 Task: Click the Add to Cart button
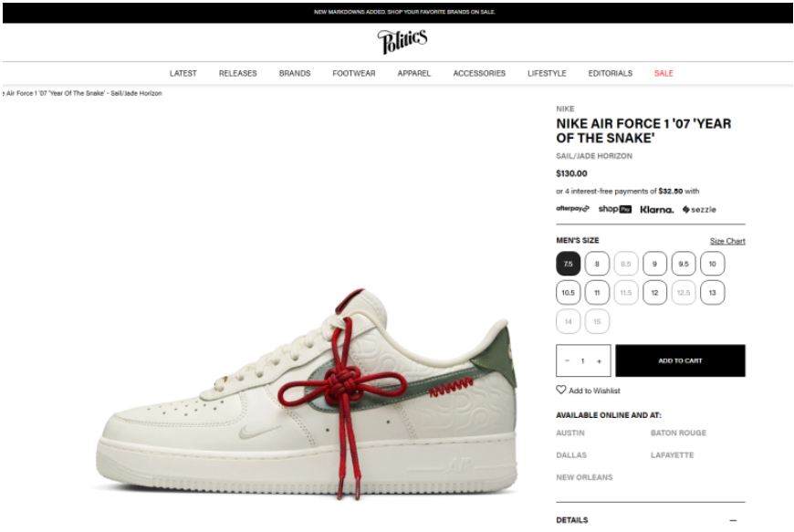pyautogui.click(x=680, y=361)
